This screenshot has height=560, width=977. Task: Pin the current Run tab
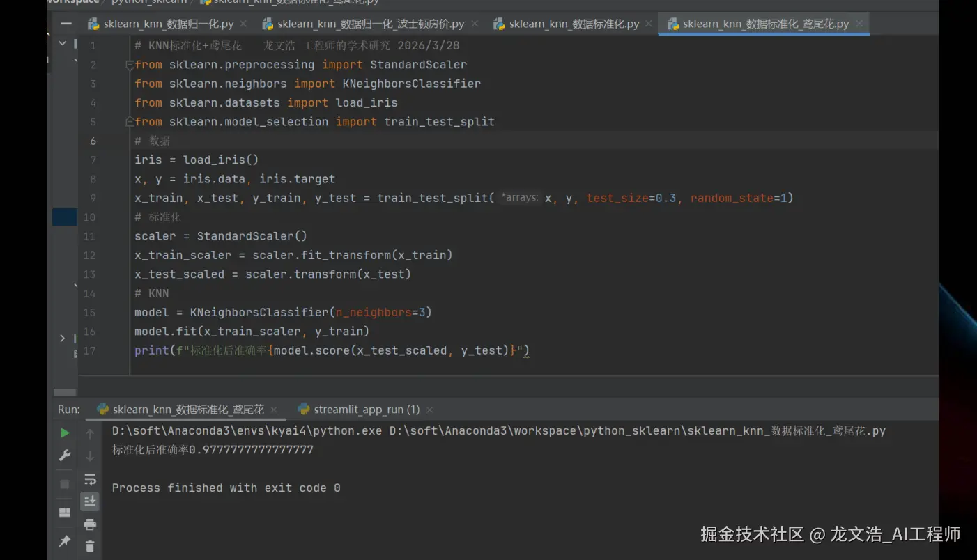(65, 541)
